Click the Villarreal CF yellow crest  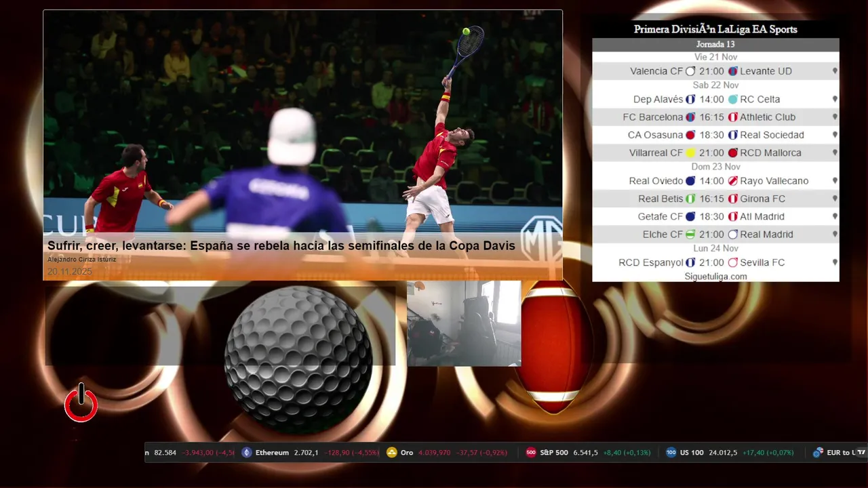(x=690, y=153)
